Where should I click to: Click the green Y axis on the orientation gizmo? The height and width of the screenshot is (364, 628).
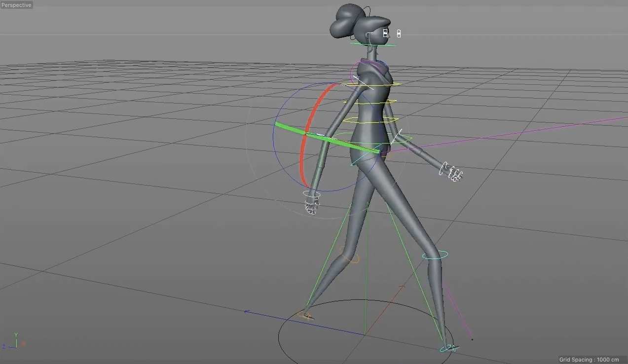click(15, 335)
